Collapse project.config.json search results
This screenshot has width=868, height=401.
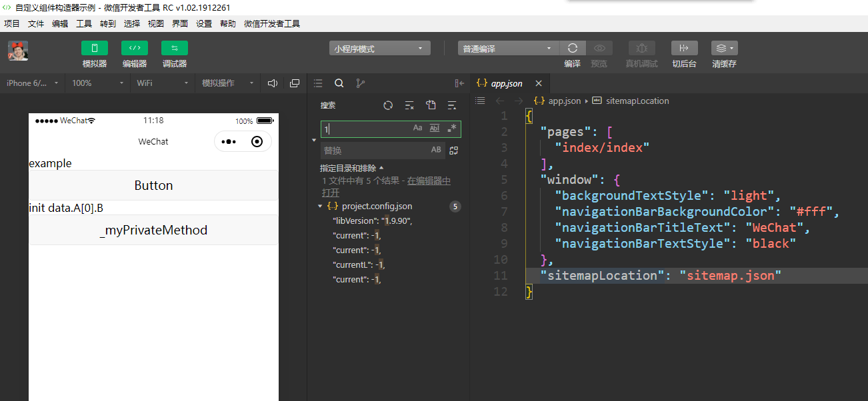point(321,206)
